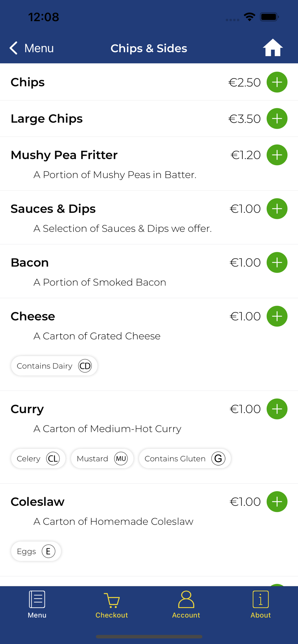Tap the Contains Gluten allergen tag
298x644 pixels.
tap(185, 459)
